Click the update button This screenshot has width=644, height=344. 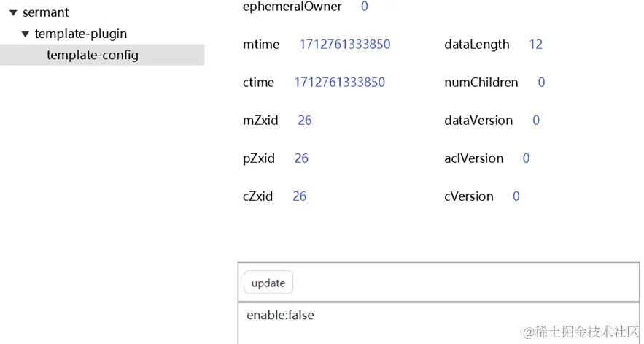(x=268, y=283)
